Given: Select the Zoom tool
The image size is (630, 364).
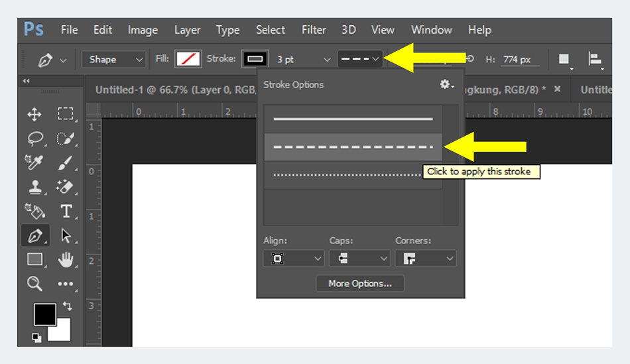Looking at the screenshot, I should [x=34, y=284].
